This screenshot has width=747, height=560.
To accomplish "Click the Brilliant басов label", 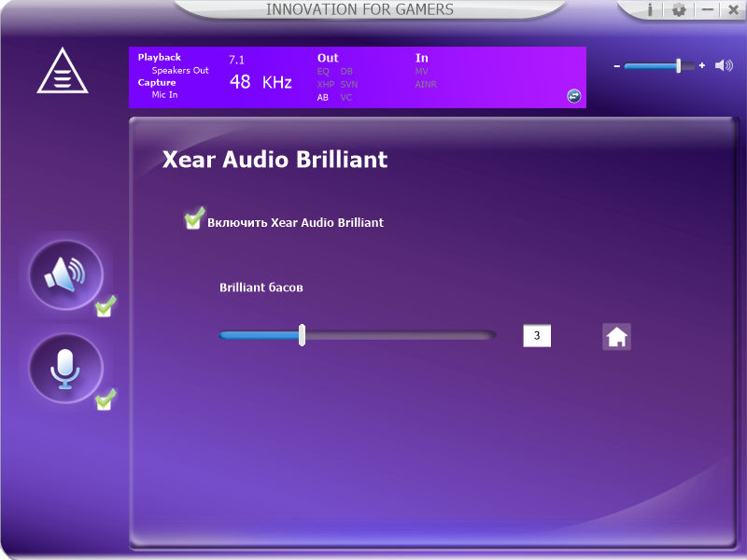I will click(261, 287).
